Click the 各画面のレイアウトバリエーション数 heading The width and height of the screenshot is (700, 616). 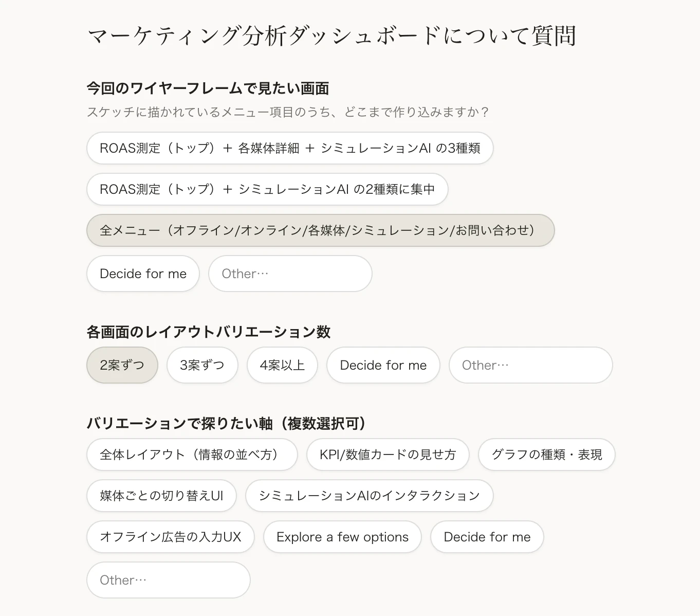(209, 332)
